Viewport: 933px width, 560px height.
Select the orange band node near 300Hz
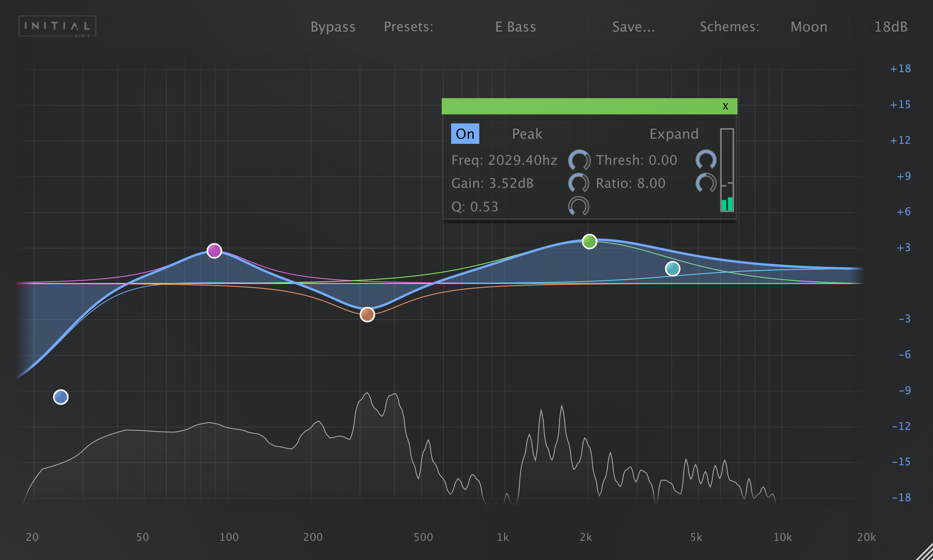pos(367,314)
